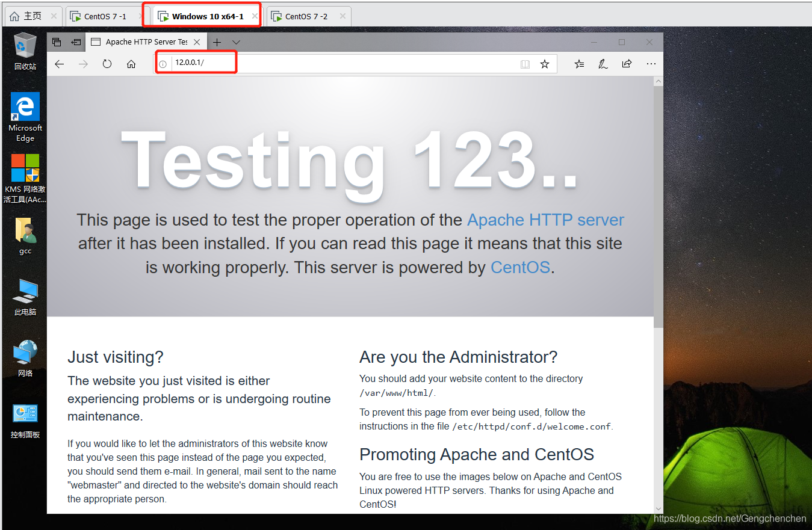The image size is (812, 530).
Task: Follow the Apache HTTP server link
Action: tap(545, 220)
